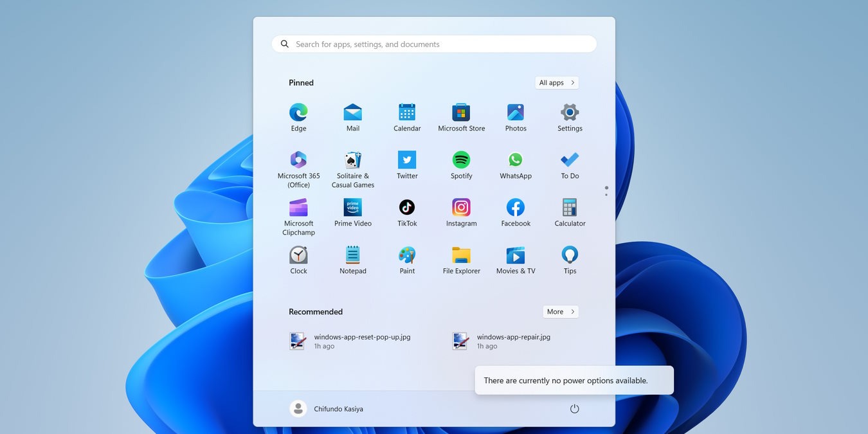Launch Notepad
The height and width of the screenshot is (434, 868).
(352, 255)
